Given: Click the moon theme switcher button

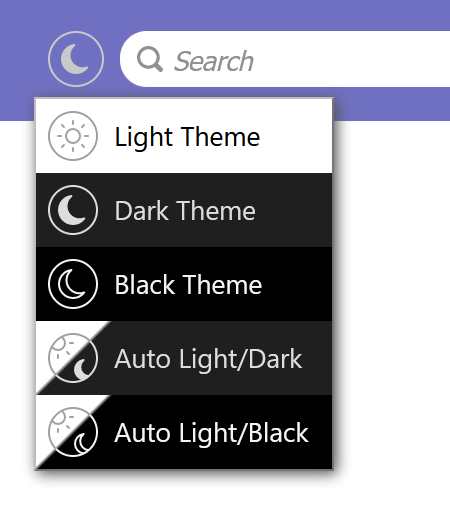Looking at the screenshot, I should [x=76, y=59].
